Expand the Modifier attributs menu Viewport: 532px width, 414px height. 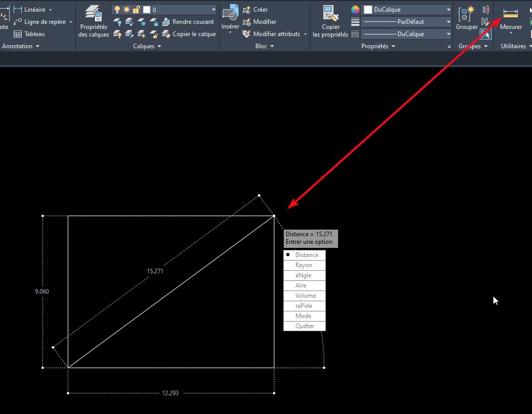coord(306,34)
